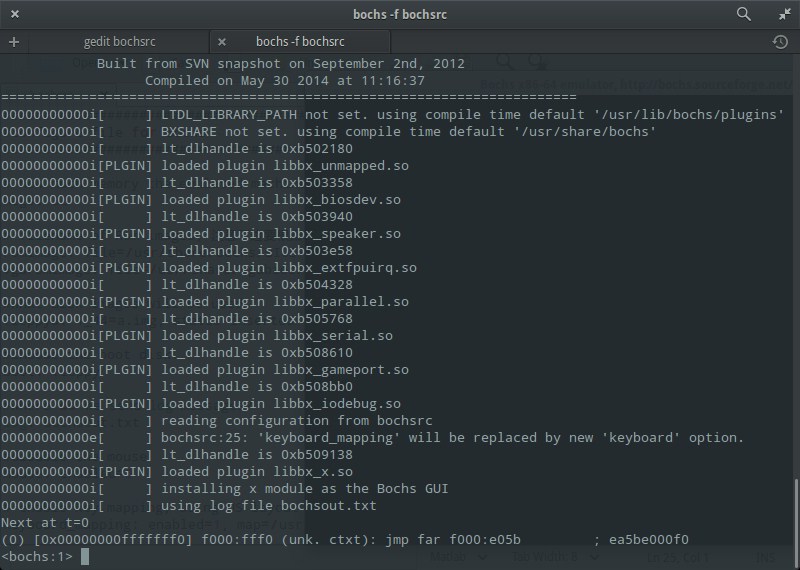
Task: Click the 'using log file bochsout.txt' line
Action: pyautogui.click(x=268, y=506)
